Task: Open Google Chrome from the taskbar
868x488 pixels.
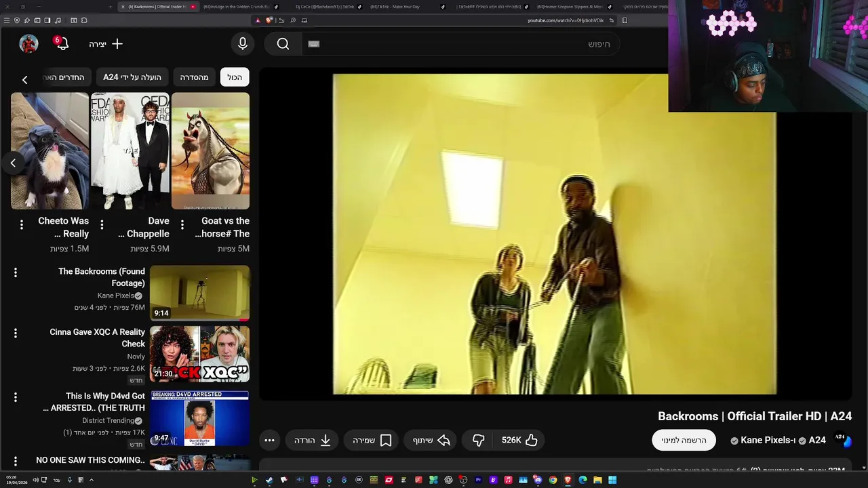Action: click(553, 480)
